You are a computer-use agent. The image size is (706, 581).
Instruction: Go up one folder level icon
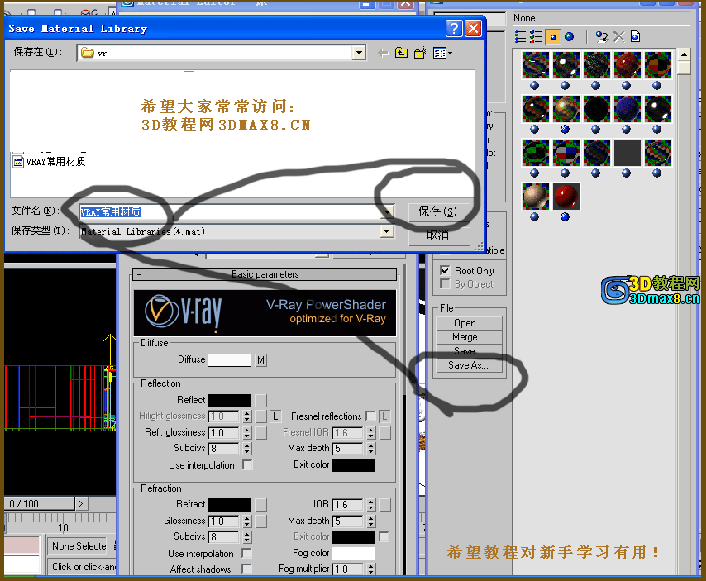[x=401, y=53]
